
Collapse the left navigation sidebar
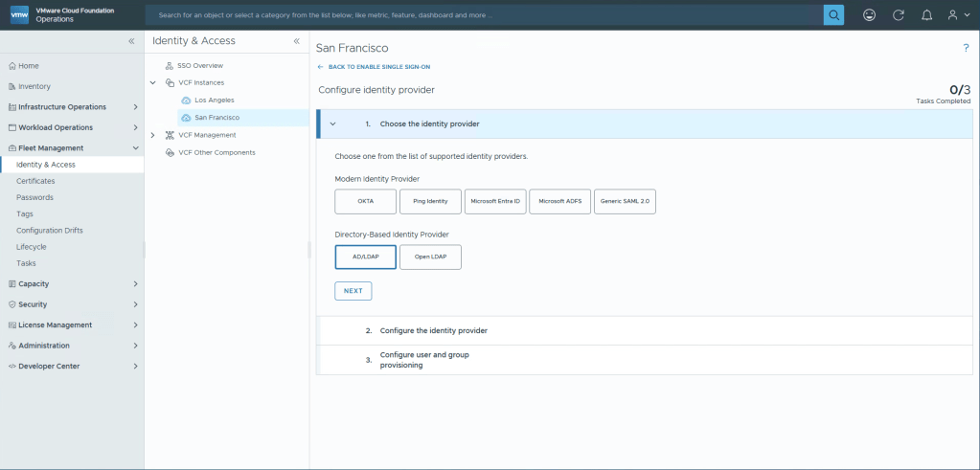pyautogui.click(x=131, y=41)
